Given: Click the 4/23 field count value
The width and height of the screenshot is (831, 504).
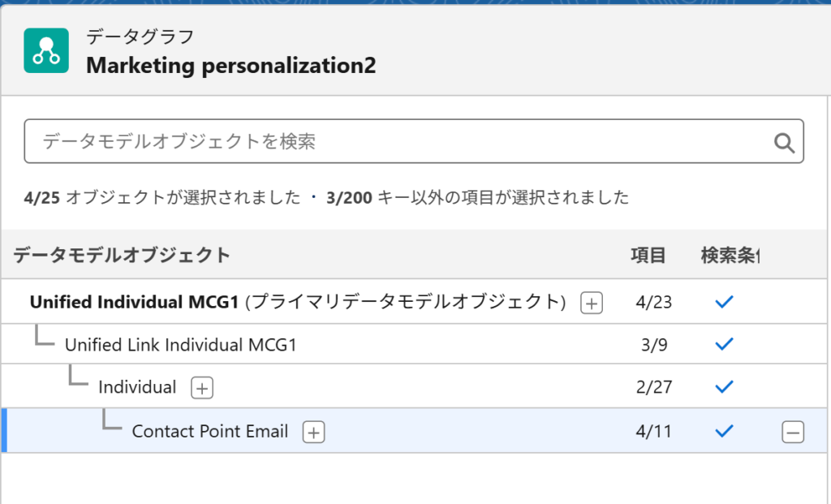Looking at the screenshot, I should 653,302.
